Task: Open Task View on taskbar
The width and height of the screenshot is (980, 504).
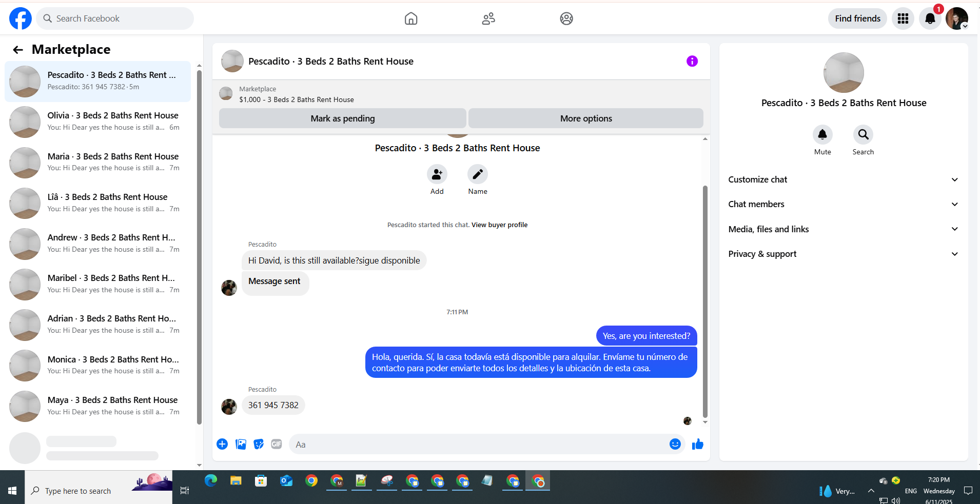Action: (185, 491)
